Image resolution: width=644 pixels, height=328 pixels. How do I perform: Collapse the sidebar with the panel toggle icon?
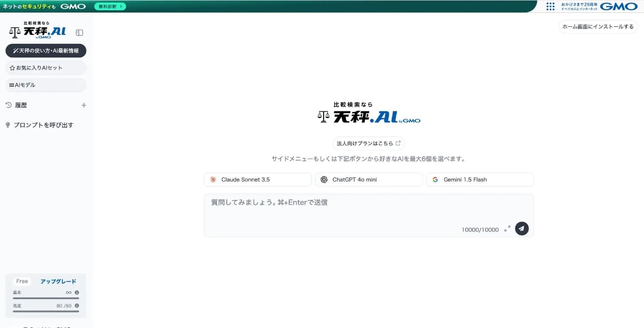(x=79, y=33)
